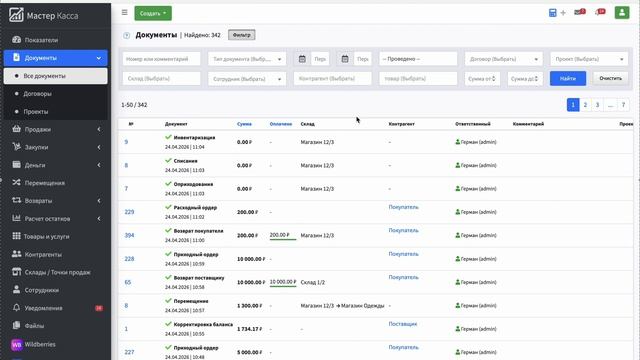Open Склады / Точки продаж

[x=56, y=272]
